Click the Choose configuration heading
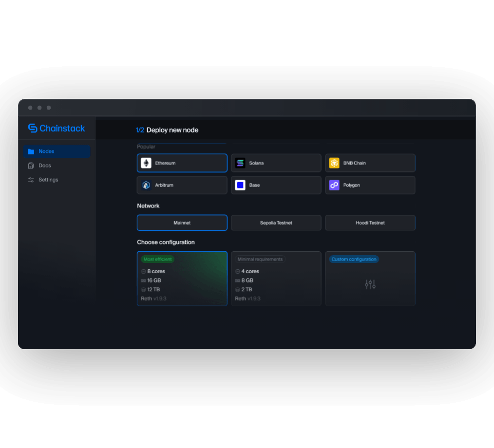 point(166,243)
